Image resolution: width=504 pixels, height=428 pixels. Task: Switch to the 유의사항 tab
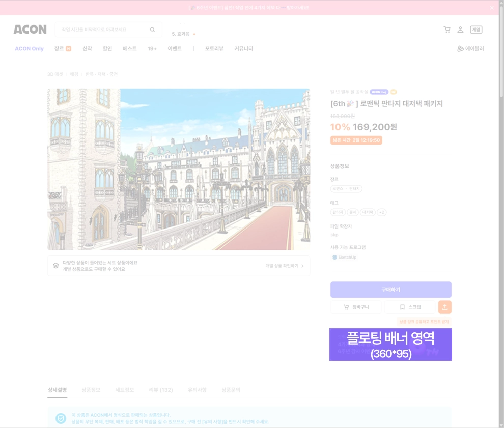pyautogui.click(x=197, y=390)
